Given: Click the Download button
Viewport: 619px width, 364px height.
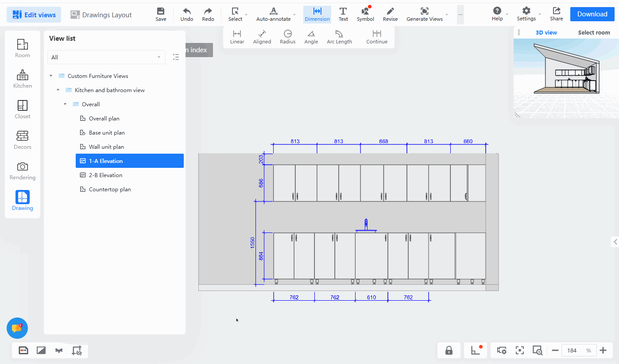Looking at the screenshot, I should [592, 14].
